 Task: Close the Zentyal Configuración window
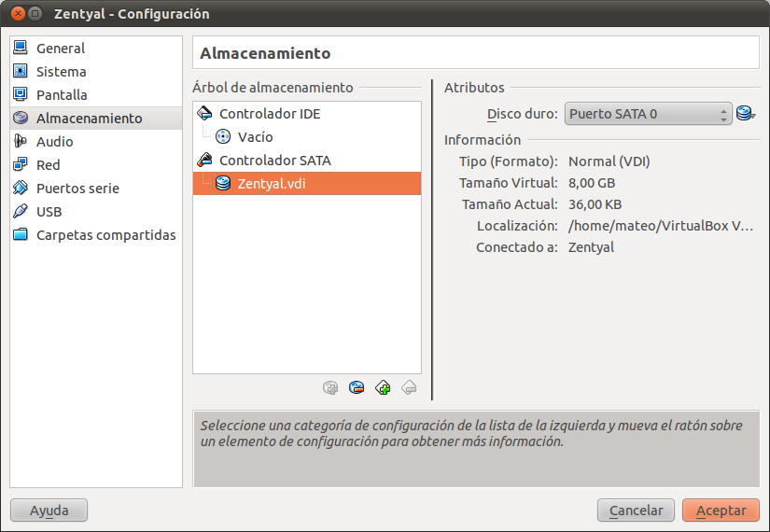click(18, 13)
